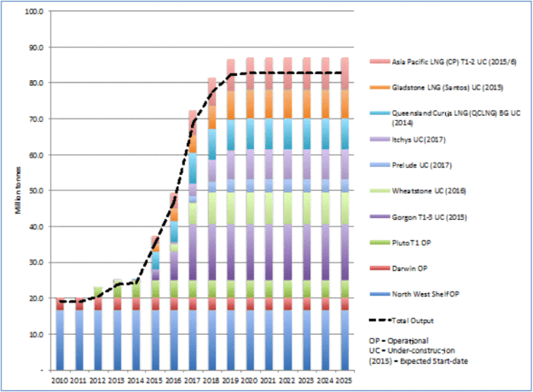Screen dimensions: 533x392
Task: Click the Pluto T1 OP legend swatch
Action: click(378, 241)
